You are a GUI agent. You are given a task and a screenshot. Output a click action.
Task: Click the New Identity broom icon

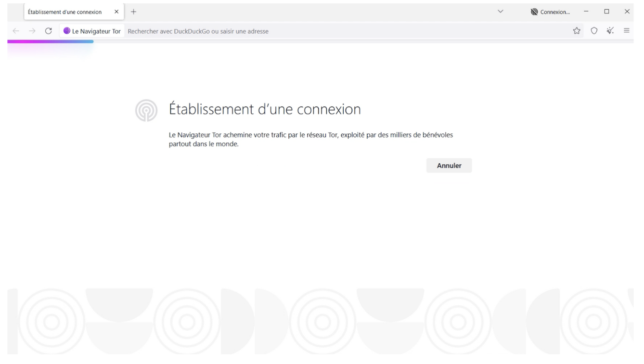tap(610, 31)
